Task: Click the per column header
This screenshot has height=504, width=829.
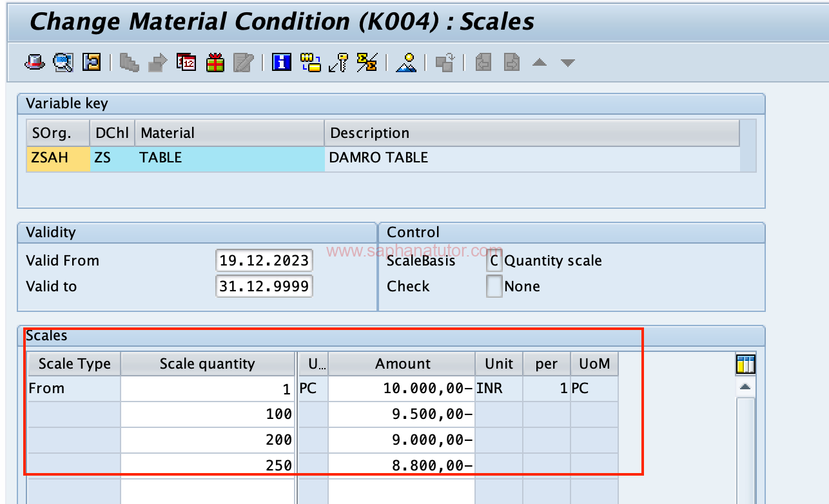Action: (547, 363)
